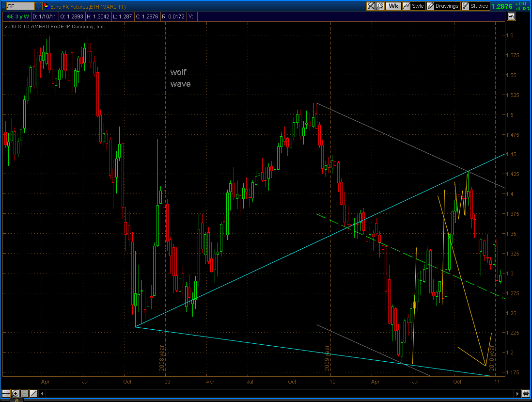Click the 'wolf wave' text annotation
Image resolution: width=532 pixels, height=402 pixels.
(180, 78)
